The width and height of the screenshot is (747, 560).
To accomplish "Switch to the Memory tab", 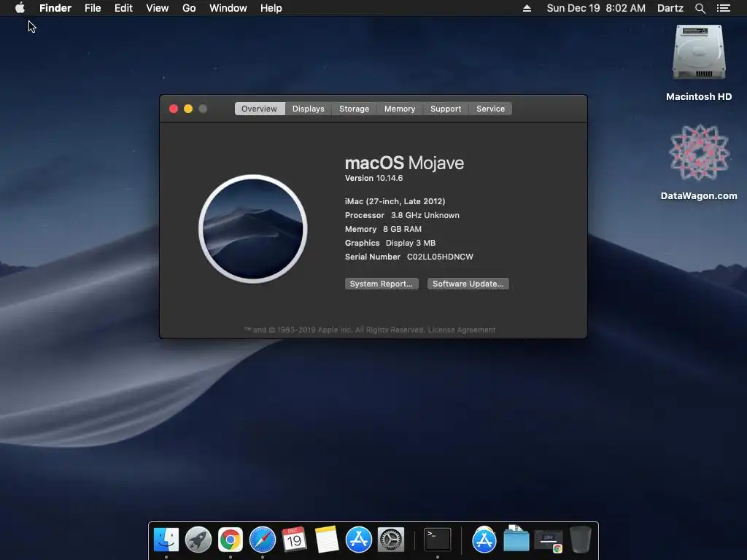I will click(400, 109).
